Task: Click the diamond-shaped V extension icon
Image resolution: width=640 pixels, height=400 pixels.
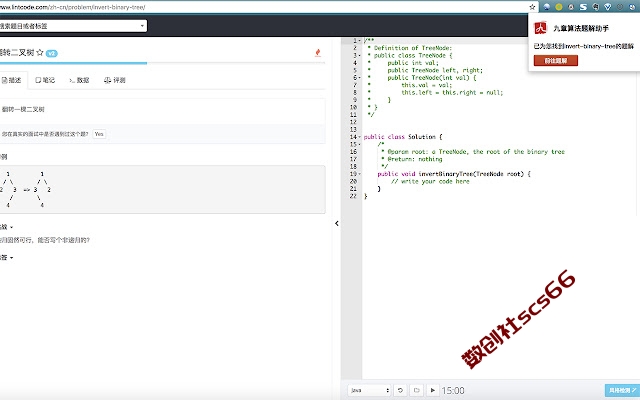Action: click(x=607, y=7)
